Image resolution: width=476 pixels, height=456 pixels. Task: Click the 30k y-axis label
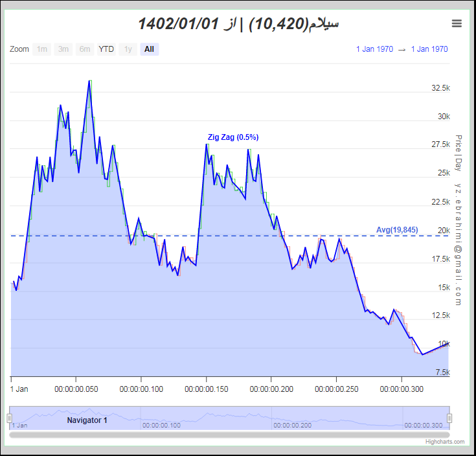[444, 117]
